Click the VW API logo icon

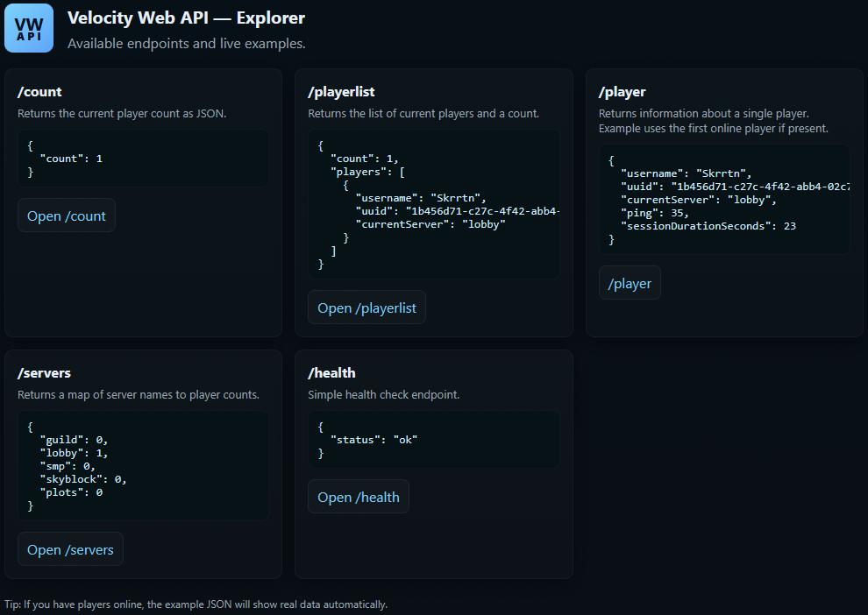[29, 29]
